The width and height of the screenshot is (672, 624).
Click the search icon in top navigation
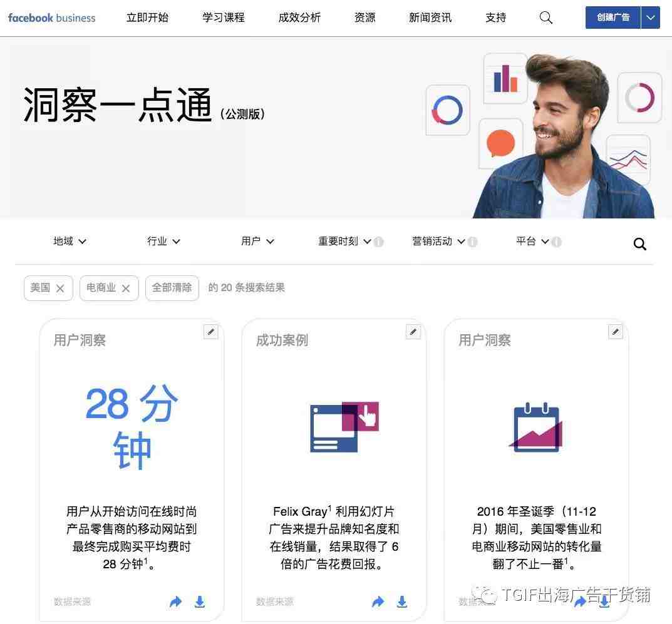(545, 18)
